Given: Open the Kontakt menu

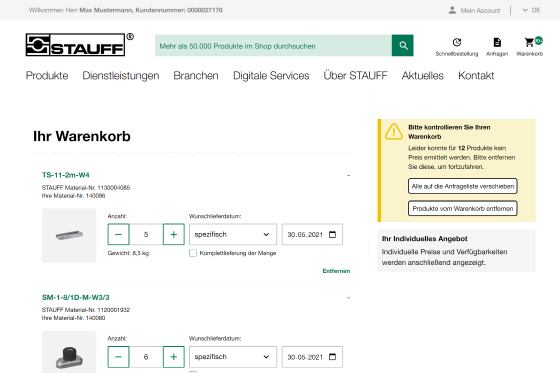Looking at the screenshot, I should click(476, 76).
